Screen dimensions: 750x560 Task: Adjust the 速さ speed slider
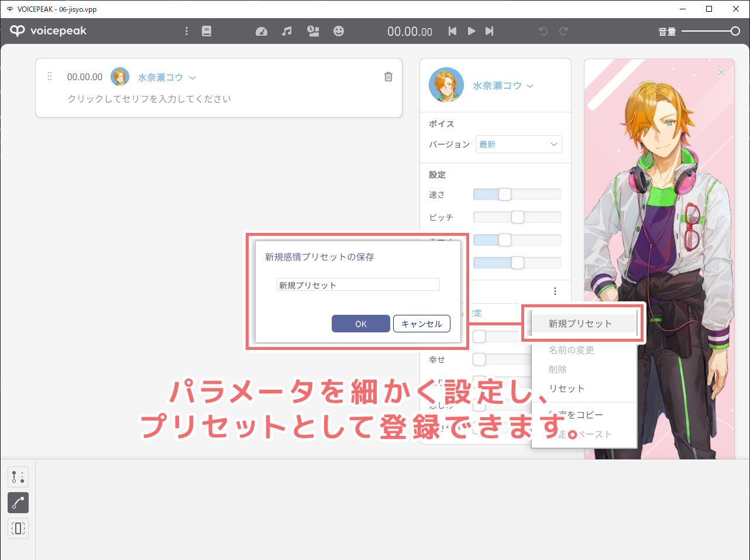pos(517,194)
